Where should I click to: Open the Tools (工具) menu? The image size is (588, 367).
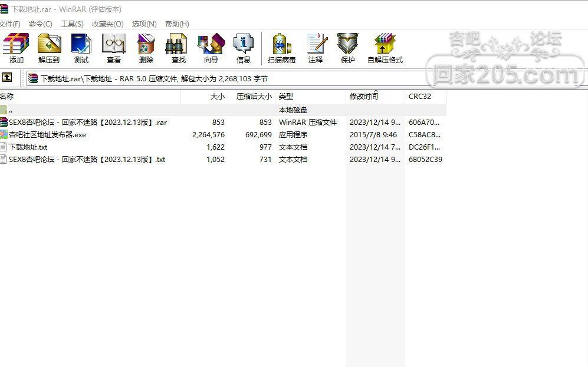[72, 24]
